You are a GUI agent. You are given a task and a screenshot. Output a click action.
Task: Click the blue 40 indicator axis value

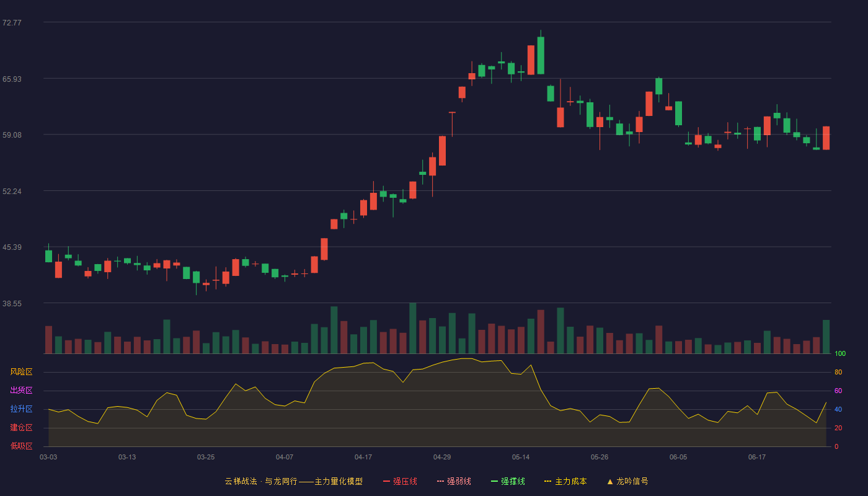click(838, 409)
